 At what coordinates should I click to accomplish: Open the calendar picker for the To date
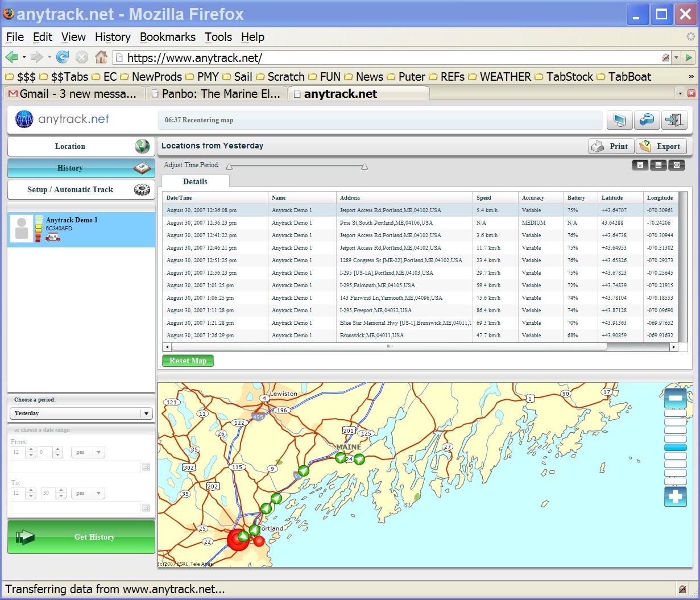(x=146, y=508)
